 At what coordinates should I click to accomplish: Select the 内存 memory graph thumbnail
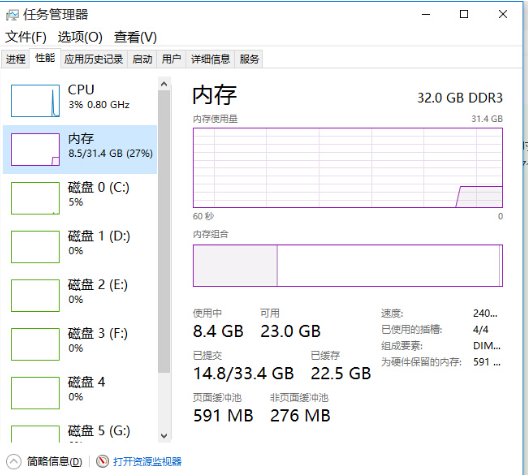tap(35, 149)
